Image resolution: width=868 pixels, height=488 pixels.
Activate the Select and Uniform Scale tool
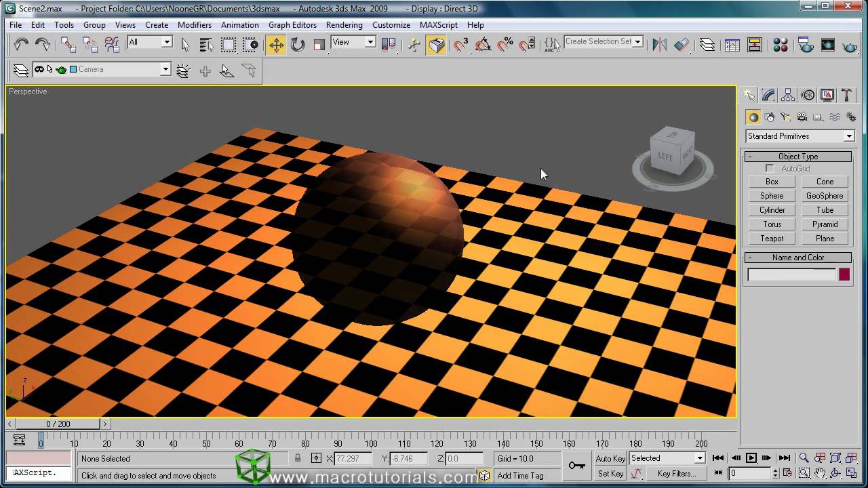pyautogui.click(x=319, y=45)
